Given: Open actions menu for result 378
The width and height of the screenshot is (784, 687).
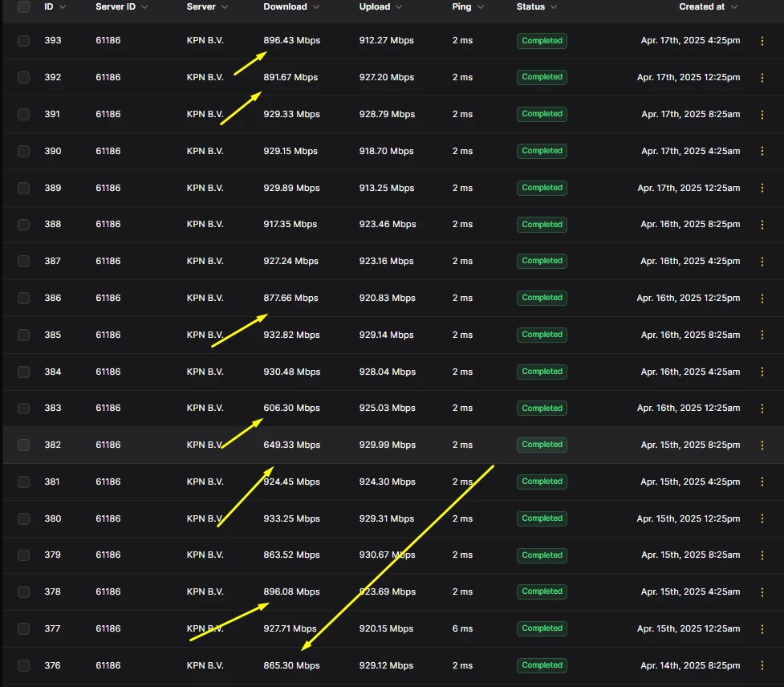Looking at the screenshot, I should tap(762, 592).
